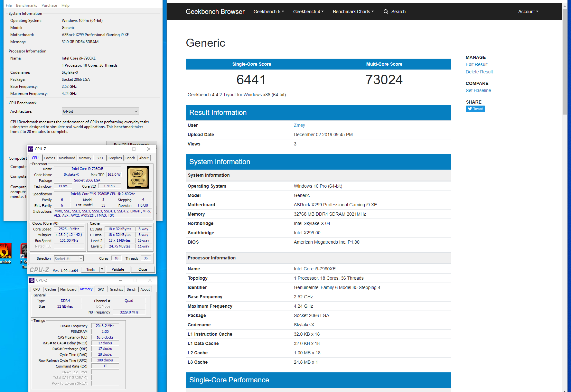Click the CPU-Z app icon in title bar
The height and width of the screenshot is (392, 571).
[x=31, y=149]
